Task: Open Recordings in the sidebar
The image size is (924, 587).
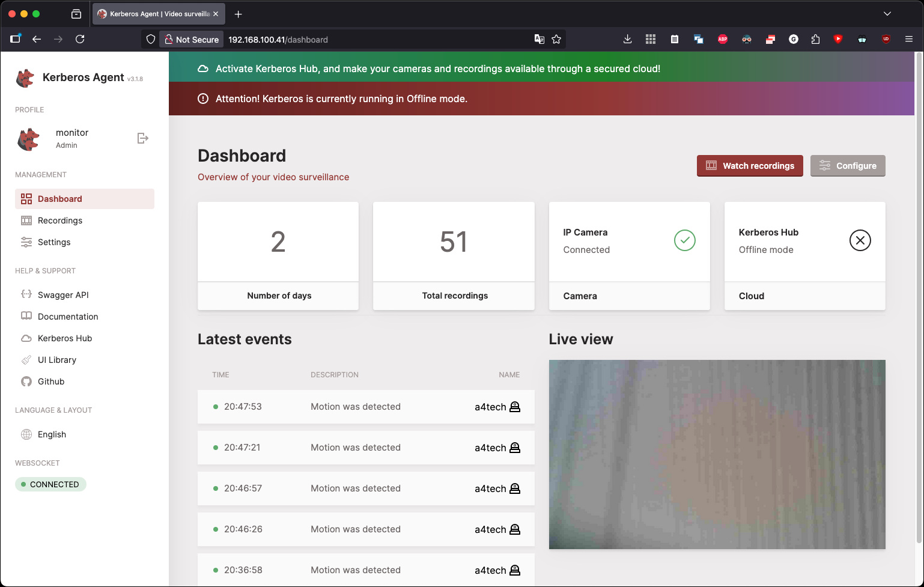Action: pyautogui.click(x=85, y=221)
